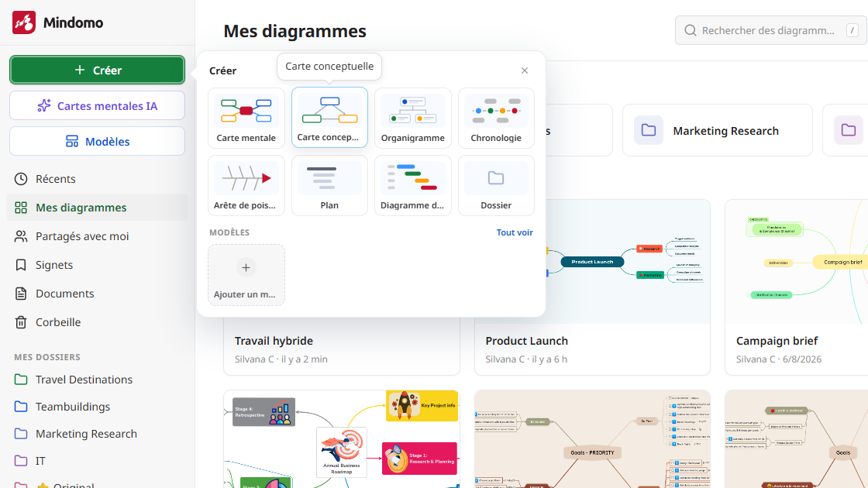This screenshot has height=488, width=868.
Task: Open the Modèles button
Action: tap(98, 141)
